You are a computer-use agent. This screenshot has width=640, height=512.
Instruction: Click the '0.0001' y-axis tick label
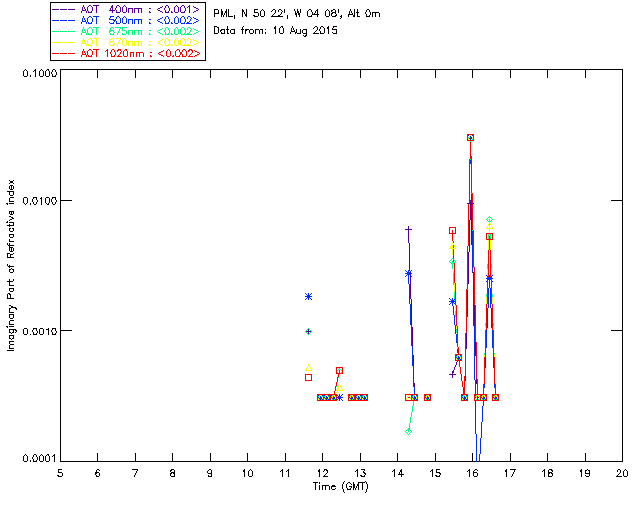click(39, 459)
